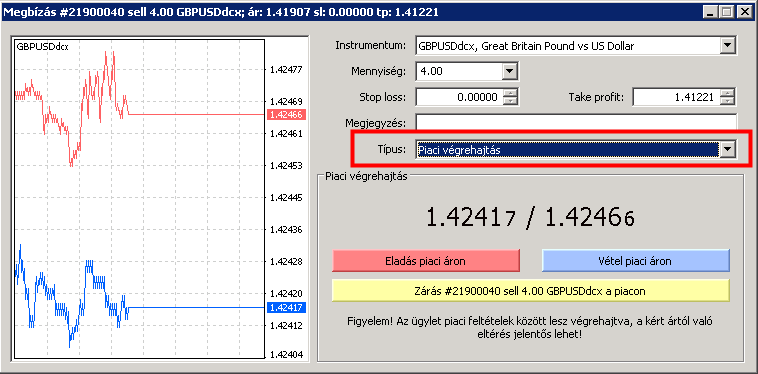
Task: Click the Stop loss label
Action: (383, 97)
